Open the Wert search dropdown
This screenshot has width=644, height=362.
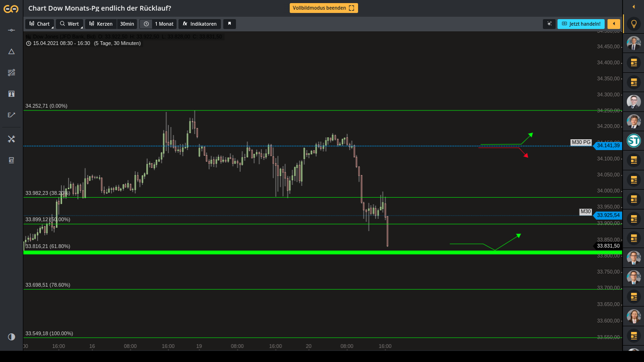click(69, 24)
